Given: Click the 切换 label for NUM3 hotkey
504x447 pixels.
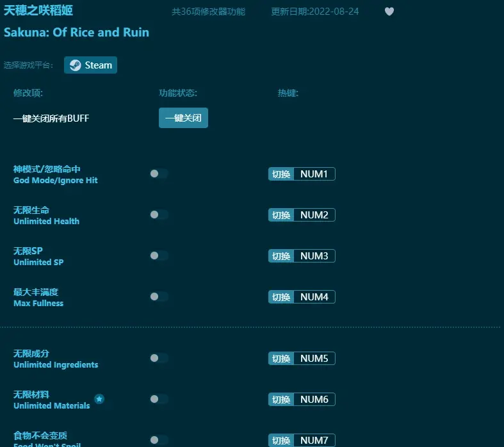Looking at the screenshot, I should tap(281, 256).
